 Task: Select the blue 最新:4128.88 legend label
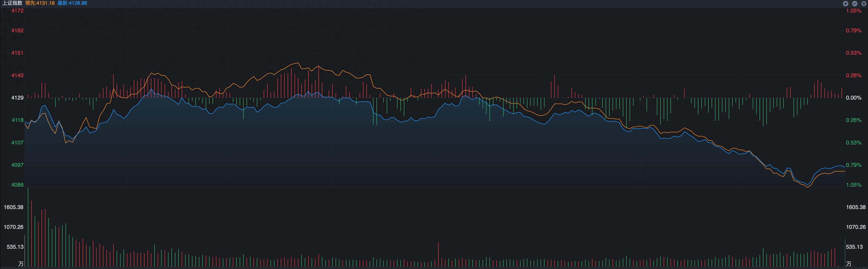(72, 3)
